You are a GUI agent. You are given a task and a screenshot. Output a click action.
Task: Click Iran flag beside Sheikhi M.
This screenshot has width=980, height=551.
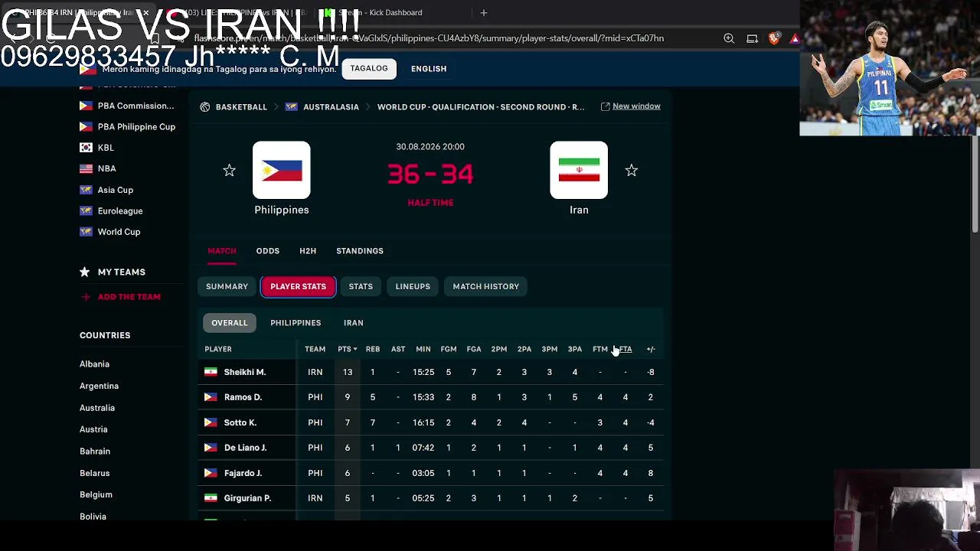(211, 372)
